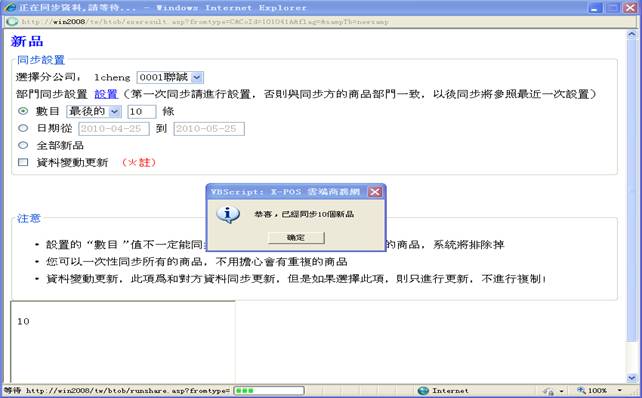Open the 最後的 dropdown

click(x=94, y=111)
